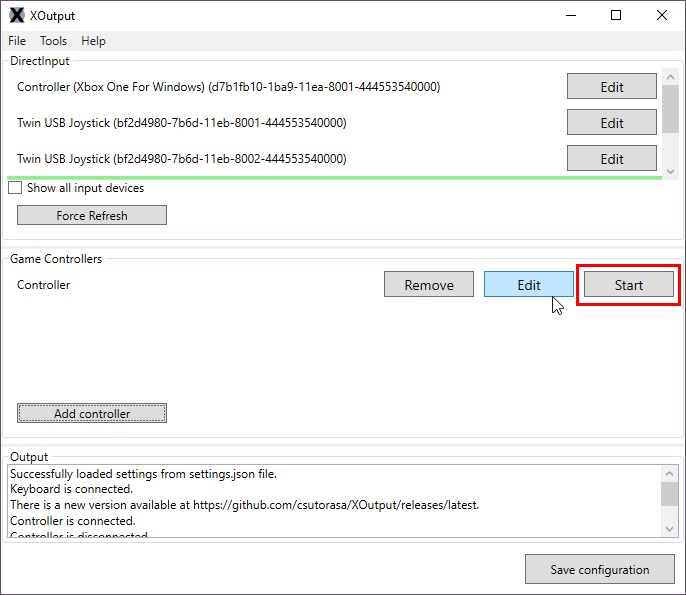The image size is (686, 595).
Task: Click the DirectInput list scrollbar thumb
Action: 670,109
